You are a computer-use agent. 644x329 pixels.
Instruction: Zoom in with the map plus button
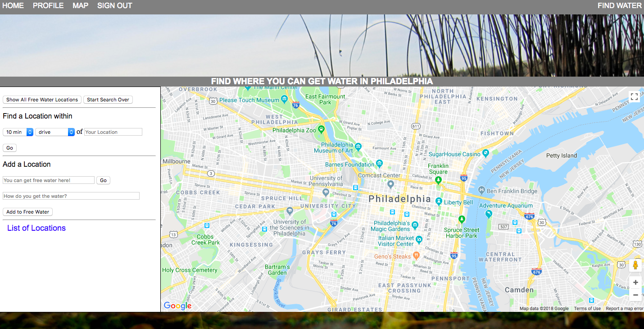635,283
